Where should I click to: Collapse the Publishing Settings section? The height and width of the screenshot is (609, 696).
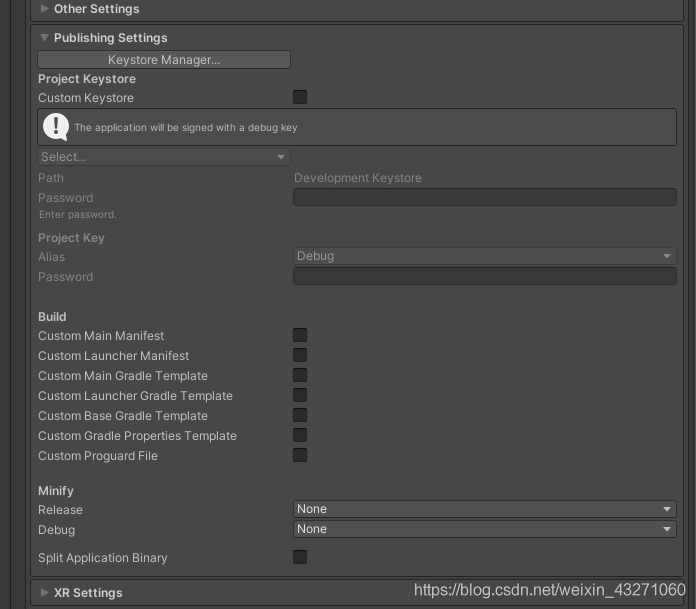[x=44, y=38]
